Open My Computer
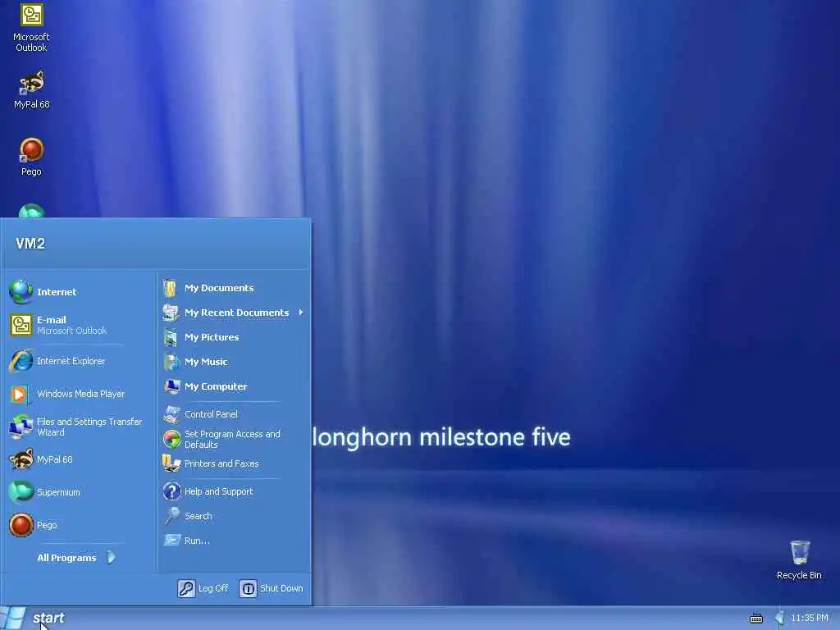 [234, 386]
